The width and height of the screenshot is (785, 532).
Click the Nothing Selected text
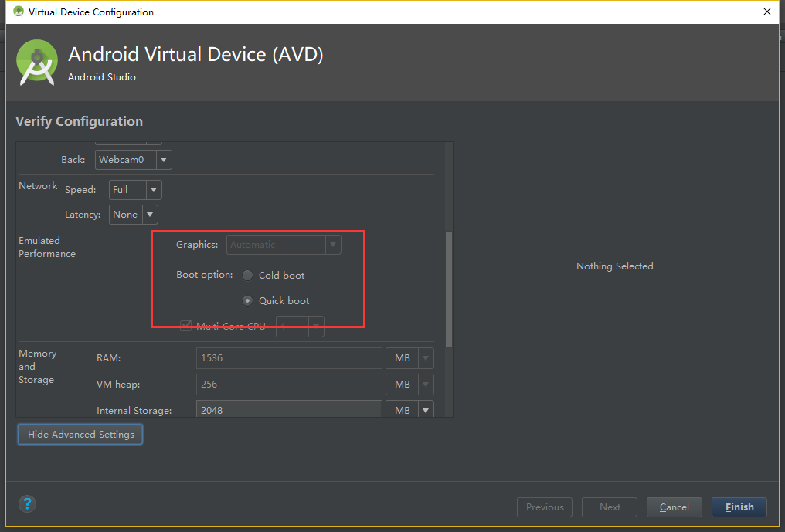point(615,266)
